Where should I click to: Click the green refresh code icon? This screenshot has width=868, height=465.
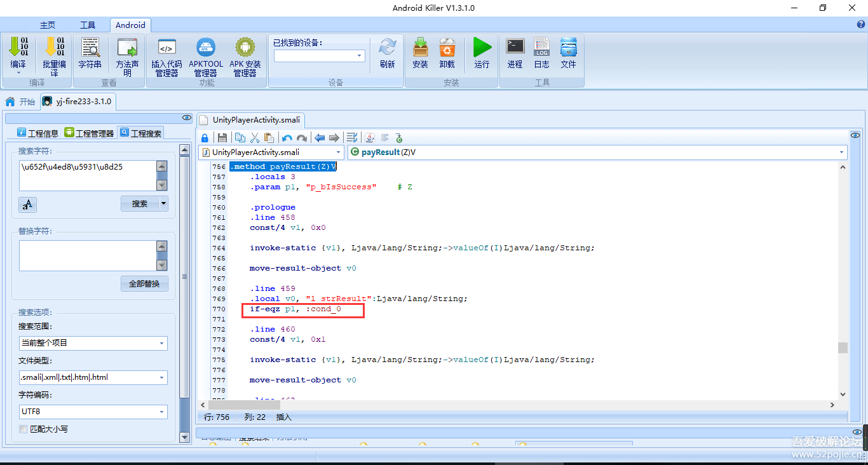click(x=399, y=138)
